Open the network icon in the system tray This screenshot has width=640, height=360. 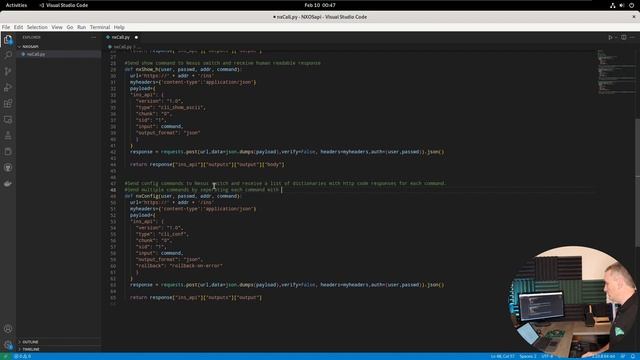coord(613,5)
